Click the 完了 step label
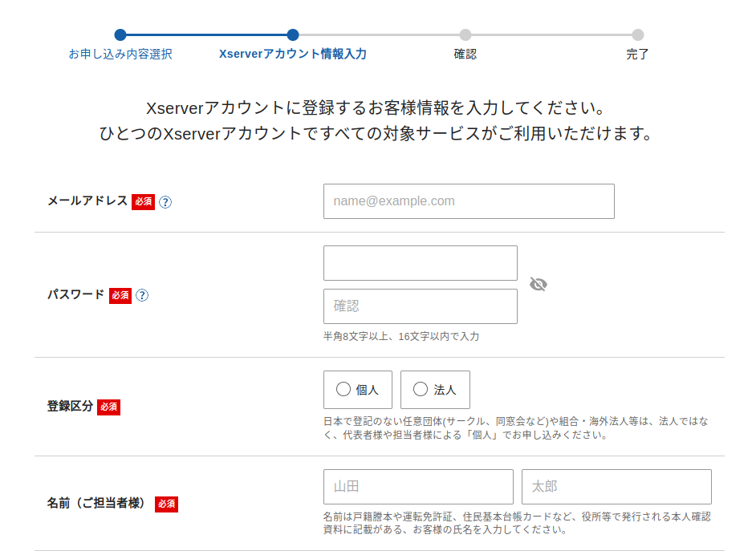This screenshot has height=555, width=756. tap(638, 55)
